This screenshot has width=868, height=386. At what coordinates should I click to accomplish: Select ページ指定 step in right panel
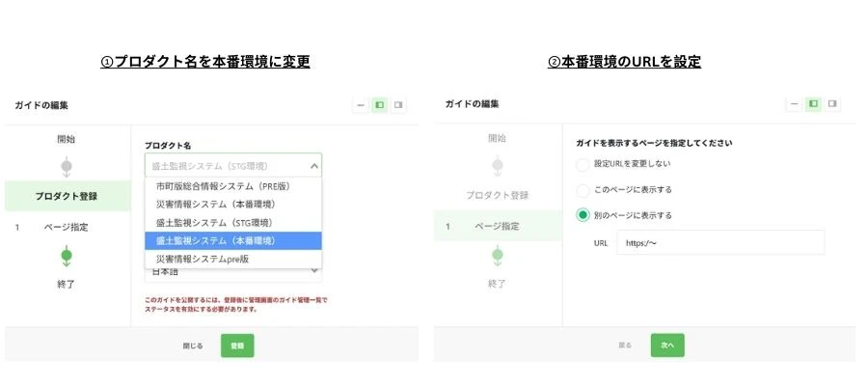499,226
